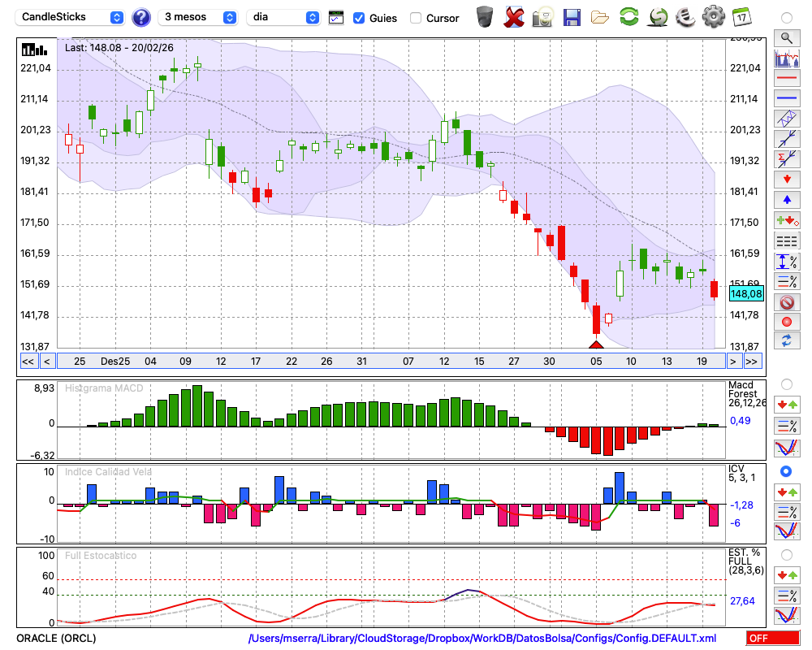Select the red horizontal line tool

tap(786, 79)
